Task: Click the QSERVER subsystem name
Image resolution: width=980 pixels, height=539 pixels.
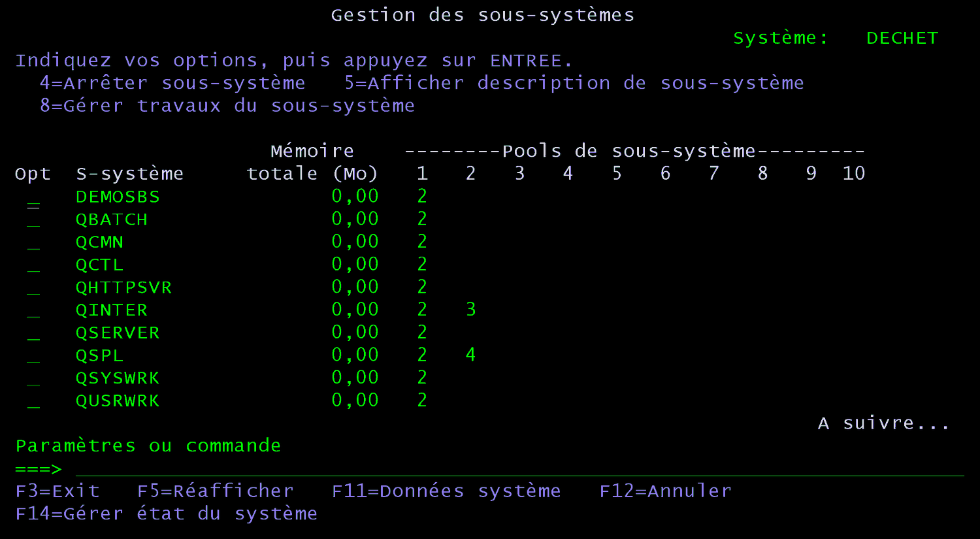Action: pos(118,333)
